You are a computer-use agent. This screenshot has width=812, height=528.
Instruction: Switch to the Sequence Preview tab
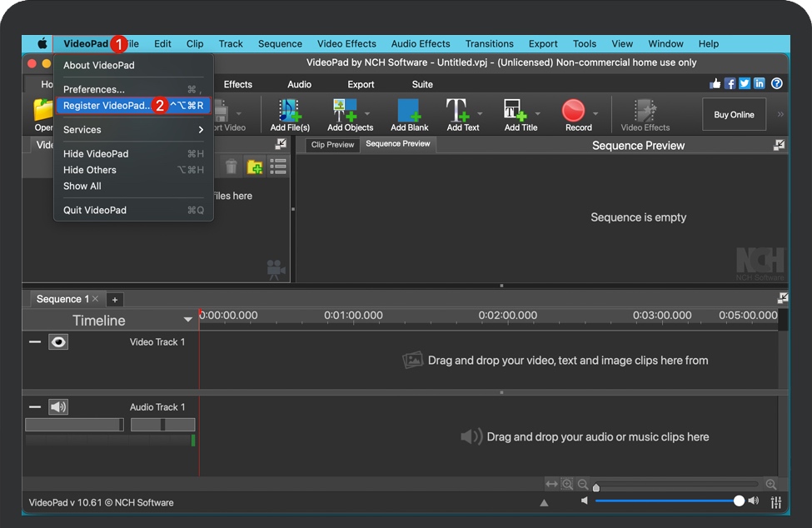(400, 143)
